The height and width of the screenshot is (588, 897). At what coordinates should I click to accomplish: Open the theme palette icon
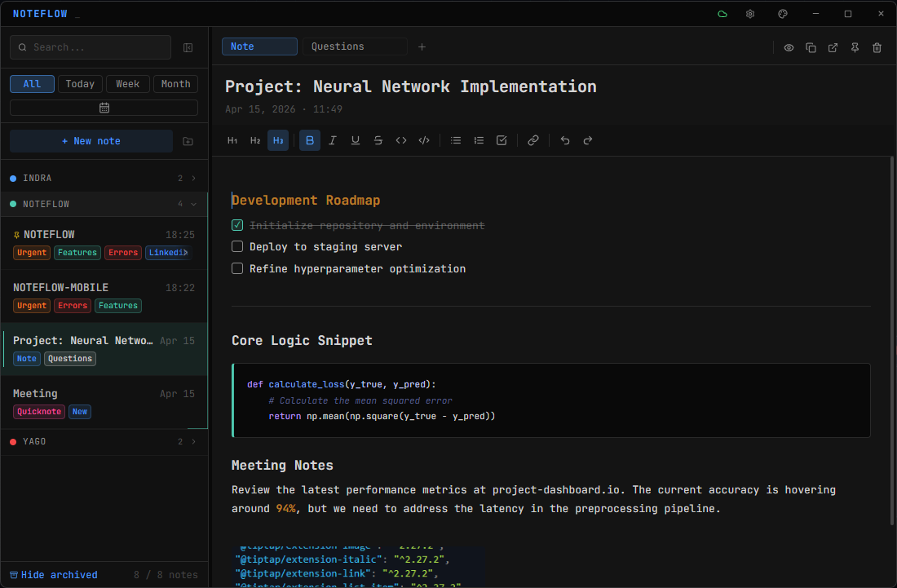click(x=783, y=14)
